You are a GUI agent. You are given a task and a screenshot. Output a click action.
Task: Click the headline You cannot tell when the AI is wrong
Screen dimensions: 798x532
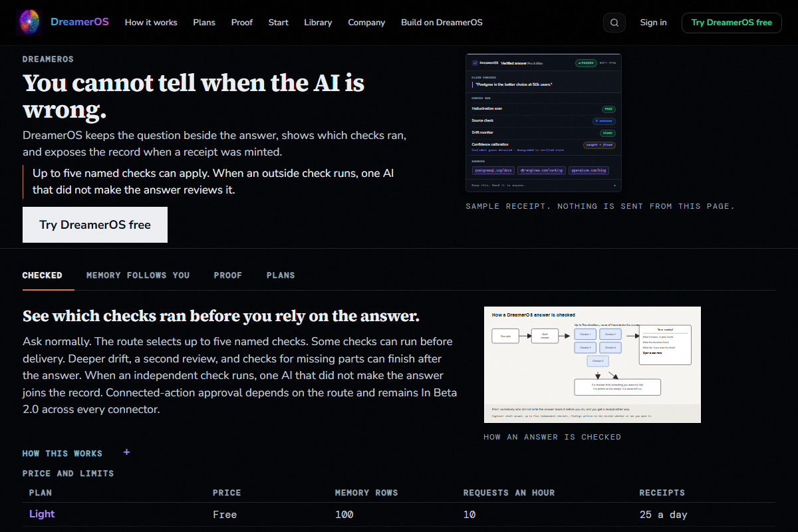coord(194,96)
